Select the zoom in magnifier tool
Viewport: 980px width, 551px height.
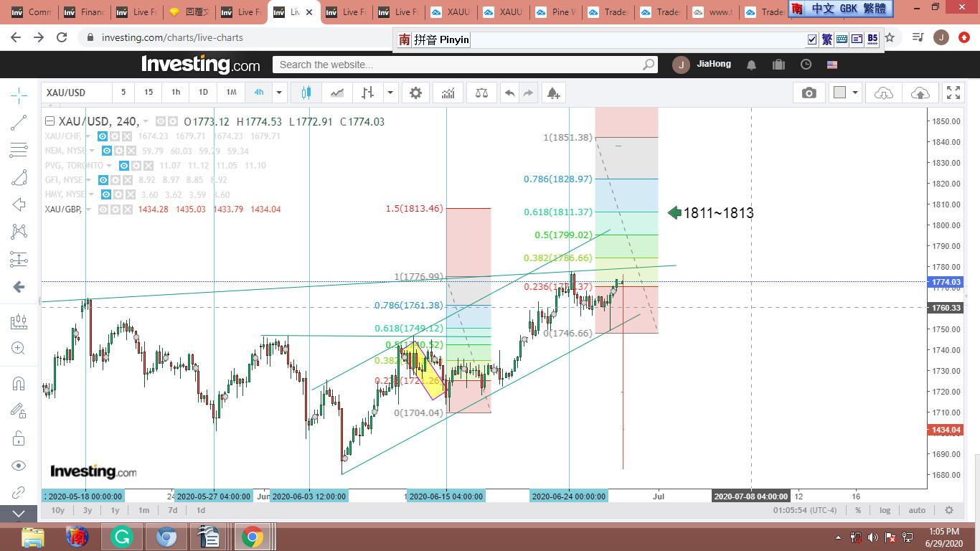pos(19,349)
